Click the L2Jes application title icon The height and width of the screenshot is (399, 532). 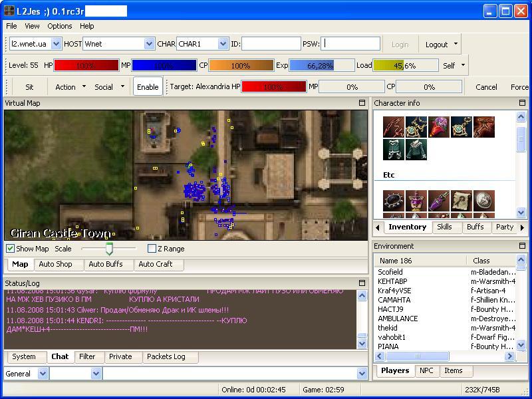click(x=9, y=11)
